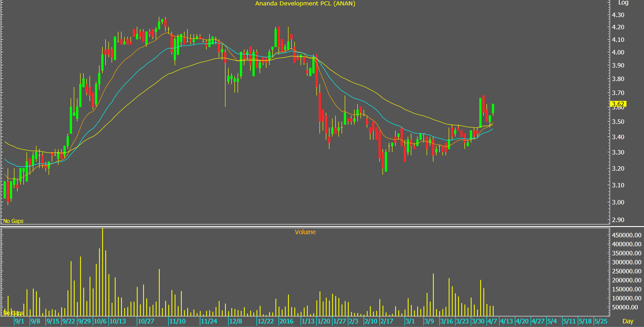Select the 3/23 date on time axis
The width and height of the screenshot is (644, 327).
coord(462,322)
